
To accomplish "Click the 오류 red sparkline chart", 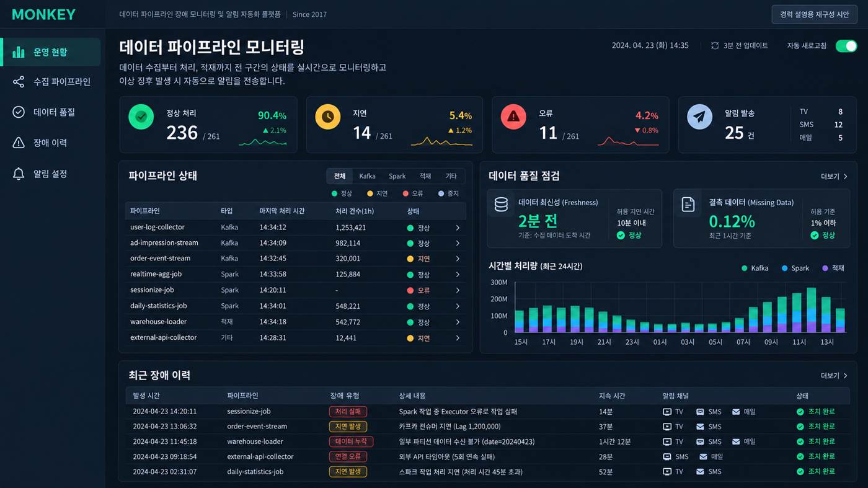I will [x=628, y=141].
